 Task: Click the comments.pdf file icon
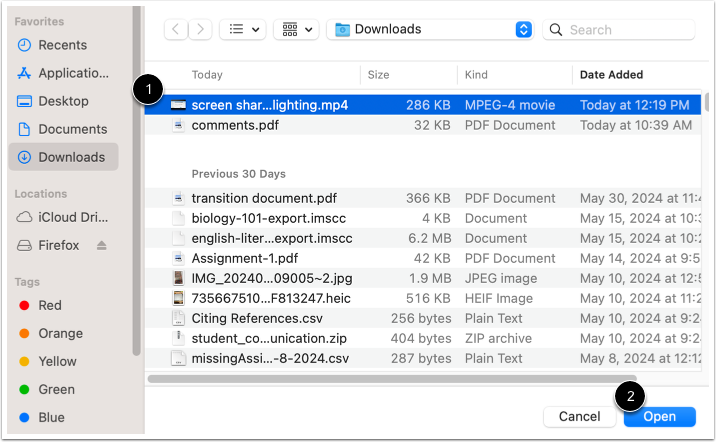click(178, 125)
